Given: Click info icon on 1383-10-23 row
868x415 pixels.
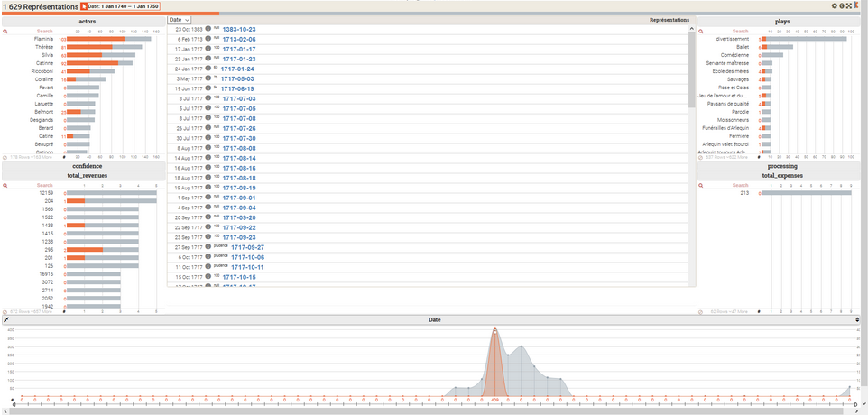Looking at the screenshot, I should pos(208,29).
